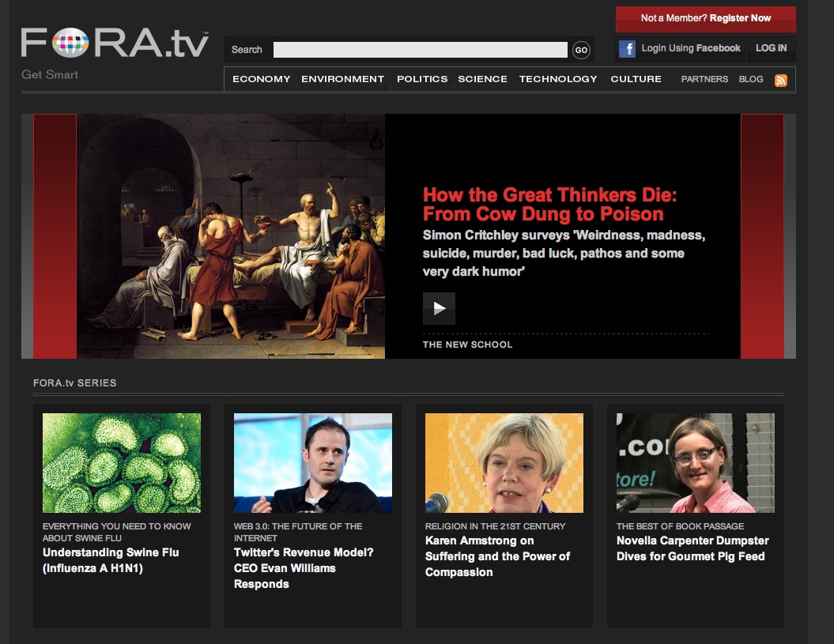
Task: Choose the CULTURE menu item
Action: [636, 79]
